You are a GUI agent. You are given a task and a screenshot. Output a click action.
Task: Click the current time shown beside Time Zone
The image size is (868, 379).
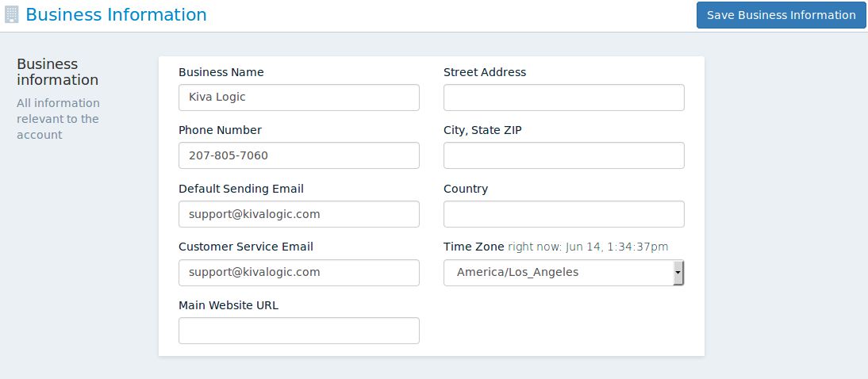tap(588, 247)
